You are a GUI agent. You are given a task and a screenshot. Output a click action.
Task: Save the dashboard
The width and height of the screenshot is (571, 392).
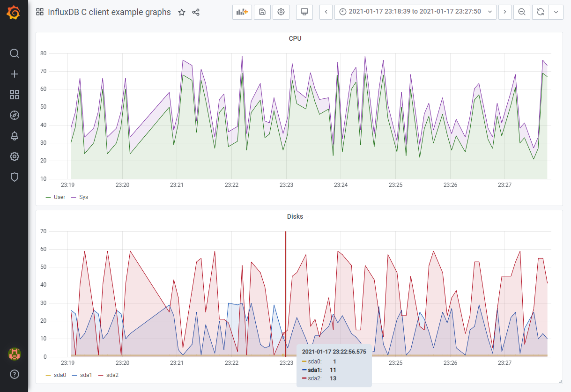(x=262, y=12)
